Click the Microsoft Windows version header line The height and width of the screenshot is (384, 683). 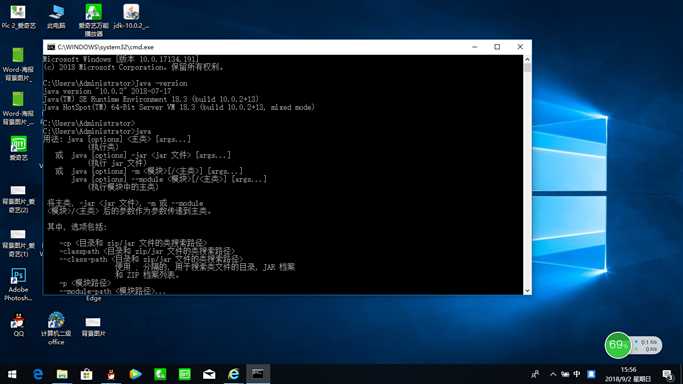pos(121,59)
